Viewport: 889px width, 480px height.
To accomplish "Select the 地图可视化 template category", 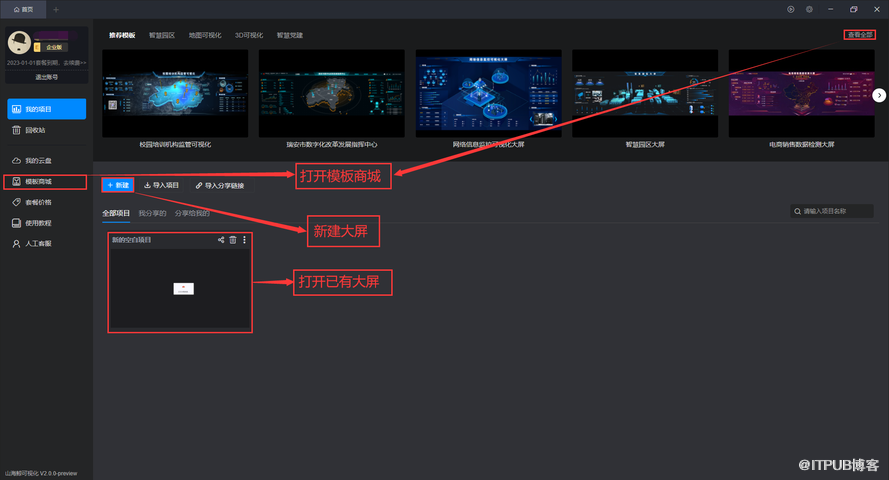I will point(205,35).
